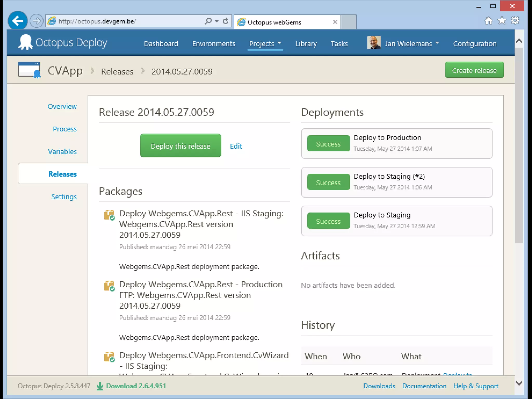This screenshot has height=399, width=532.
Task: Click the Internet Explorer icon in address bar
Action: click(52, 21)
